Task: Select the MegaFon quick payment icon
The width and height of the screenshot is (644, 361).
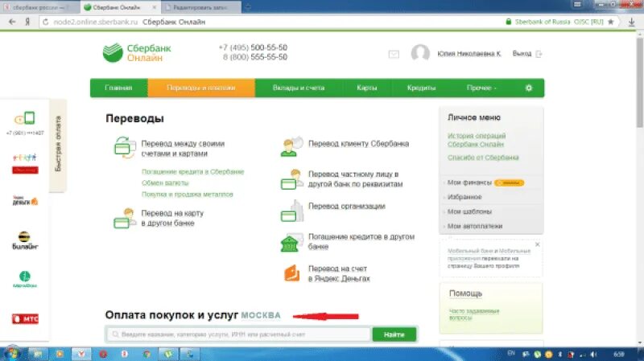Action: coord(25,279)
